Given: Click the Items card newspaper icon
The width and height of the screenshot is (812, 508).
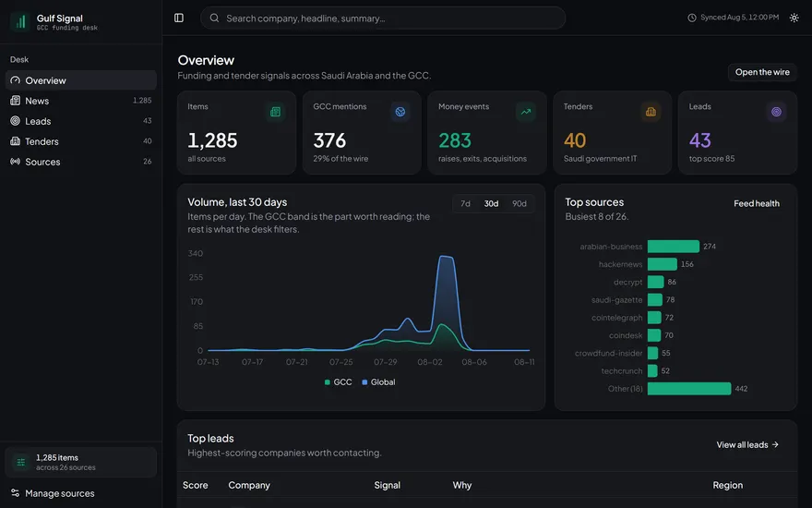Looking at the screenshot, I should click(275, 112).
